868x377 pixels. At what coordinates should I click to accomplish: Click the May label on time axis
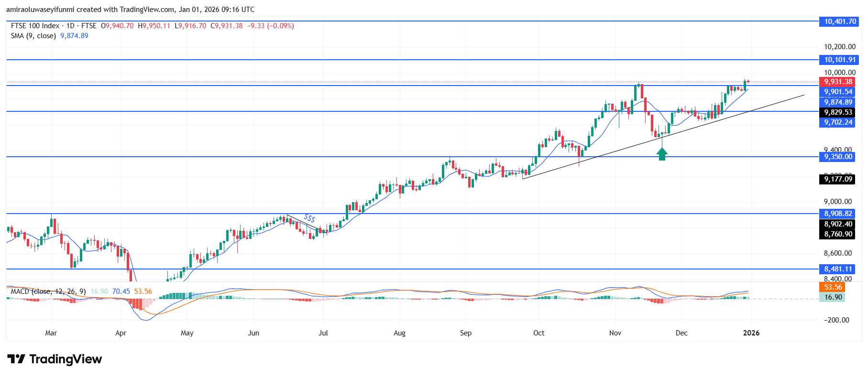(x=187, y=333)
